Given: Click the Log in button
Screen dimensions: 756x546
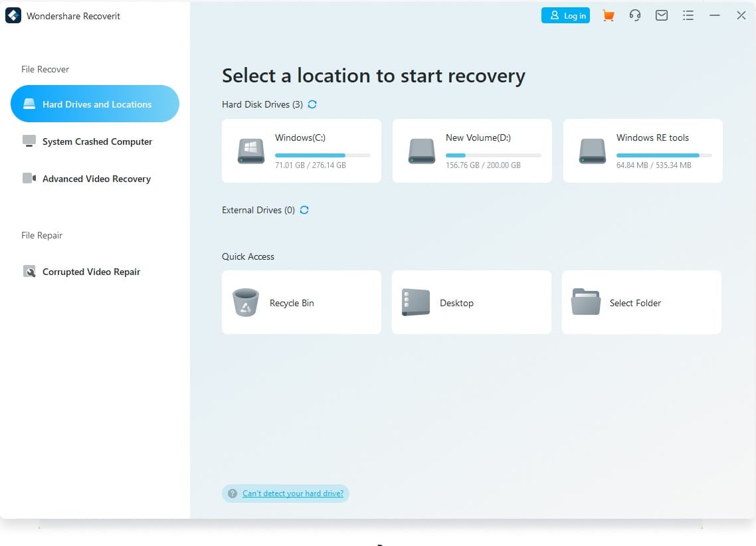Looking at the screenshot, I should [565, 15].
